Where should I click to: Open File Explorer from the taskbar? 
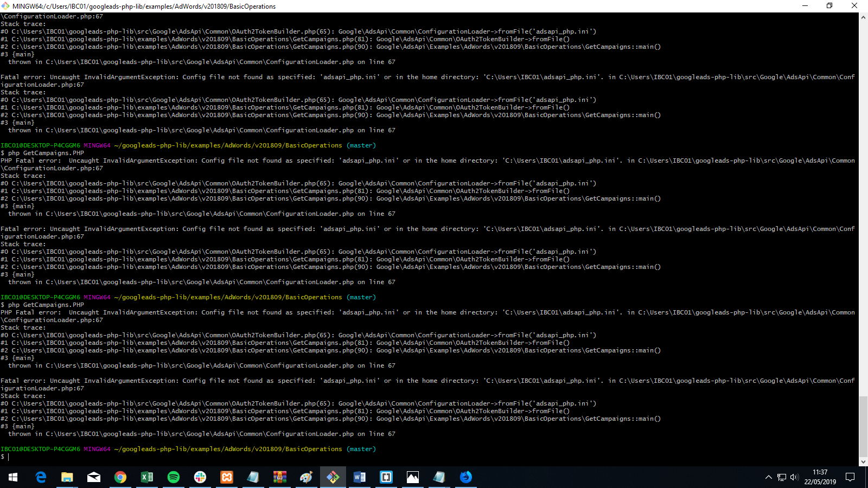[x=67, y=477]
